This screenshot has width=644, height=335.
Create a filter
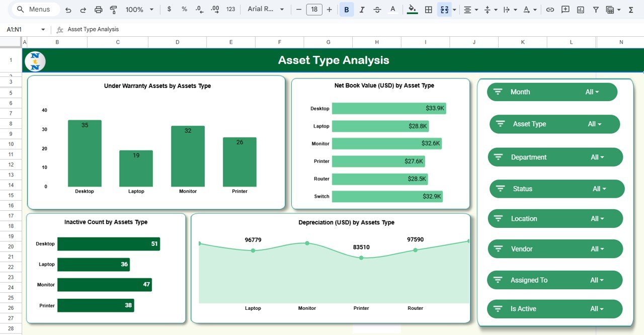pos(596,9)
